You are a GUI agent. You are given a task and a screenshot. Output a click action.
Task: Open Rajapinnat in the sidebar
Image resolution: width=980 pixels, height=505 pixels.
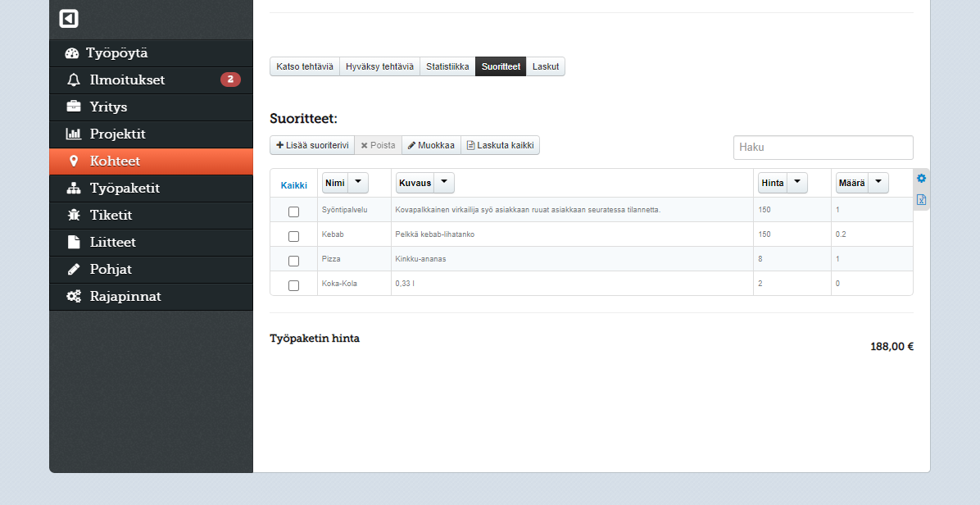point(125,297)
